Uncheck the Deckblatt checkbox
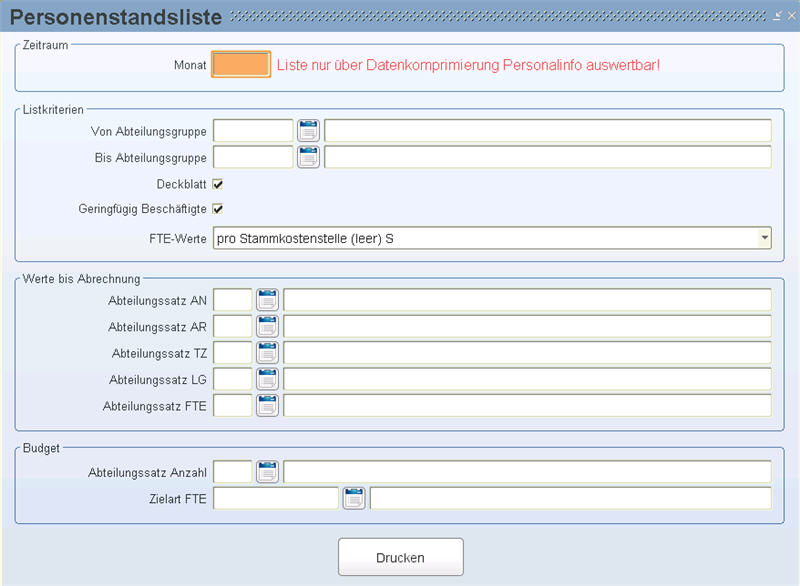Viewport: 800px width, 586px height. click(x=218, y=184)
